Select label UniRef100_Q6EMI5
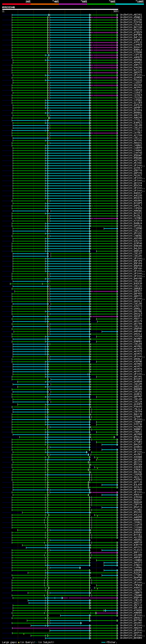The width and height of the screenshot is (146, 644). tap(131, 72)
